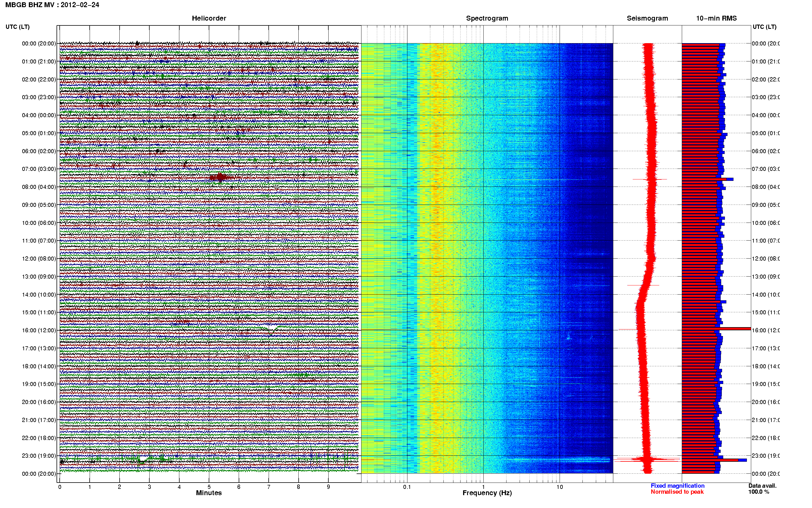The image size is (812, 508).
Task: Click the left axis label 03:00 (23:00)
Action: click(39, 97)
